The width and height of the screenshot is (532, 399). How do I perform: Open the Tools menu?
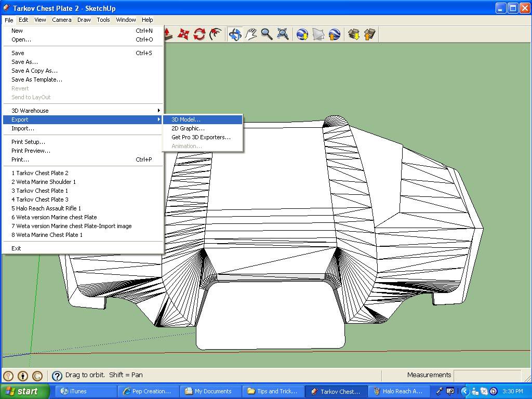point(103,20)
